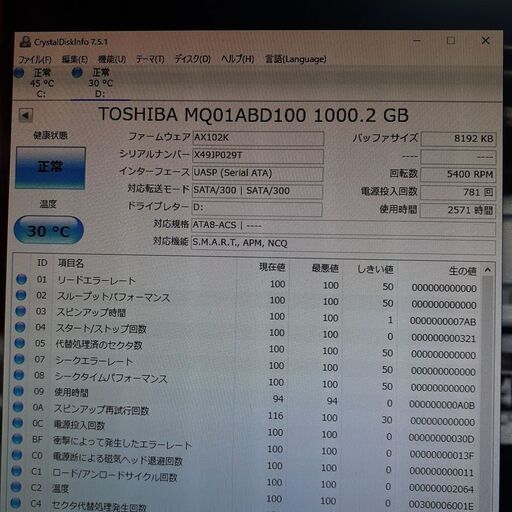This screenshot has height=512, width=512.
Task: Open the ヘルプ(H) menu
Action: (238, 59)
